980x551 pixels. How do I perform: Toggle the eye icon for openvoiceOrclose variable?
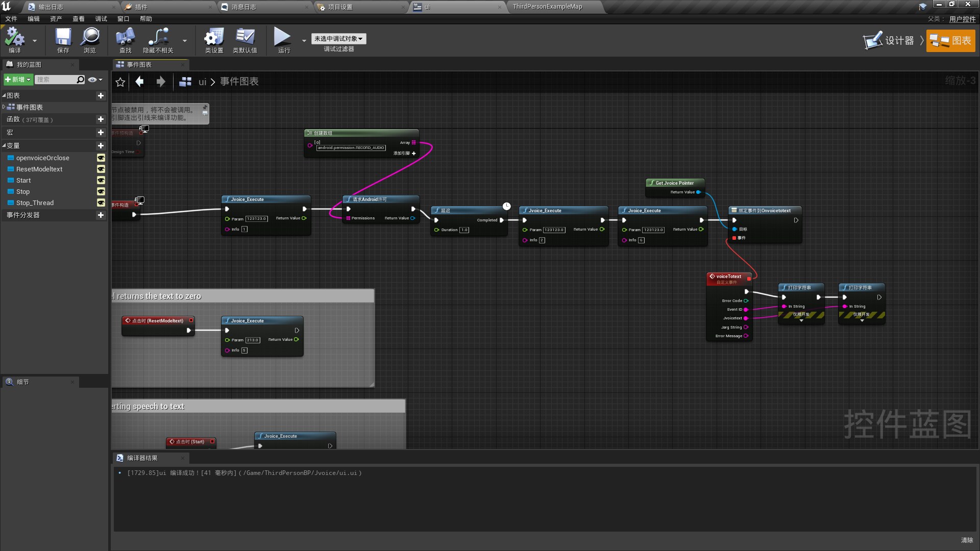click(x=101, y=158)
